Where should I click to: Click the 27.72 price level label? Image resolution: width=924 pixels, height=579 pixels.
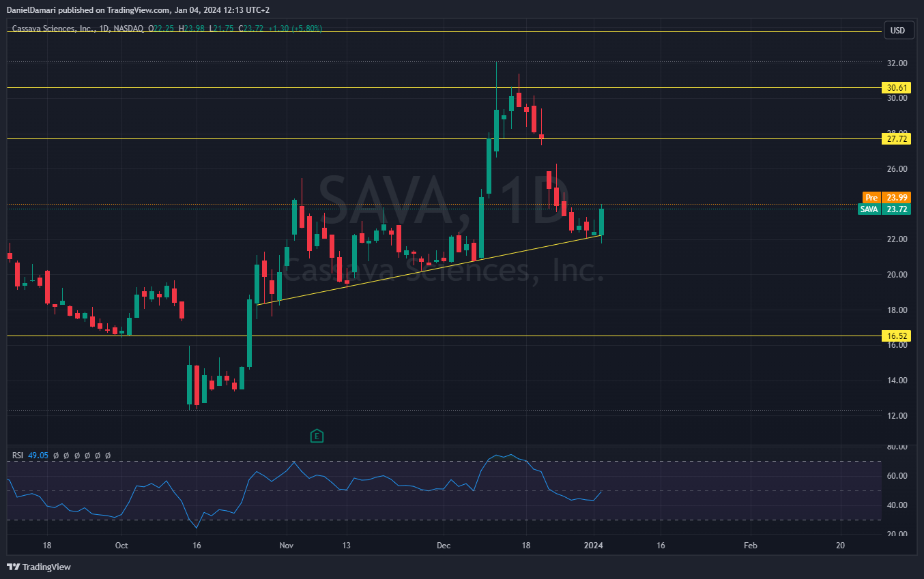(896, 138)
